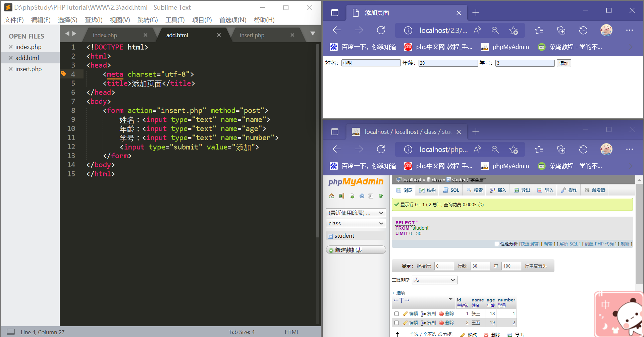Open phpMyAdmin 搜索 tab
Screen dimensions: 644x337
click(x=475, y=190)
